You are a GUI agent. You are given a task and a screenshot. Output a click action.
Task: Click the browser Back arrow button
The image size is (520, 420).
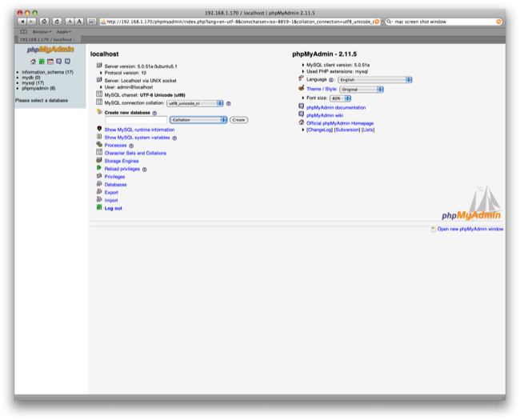22,22
